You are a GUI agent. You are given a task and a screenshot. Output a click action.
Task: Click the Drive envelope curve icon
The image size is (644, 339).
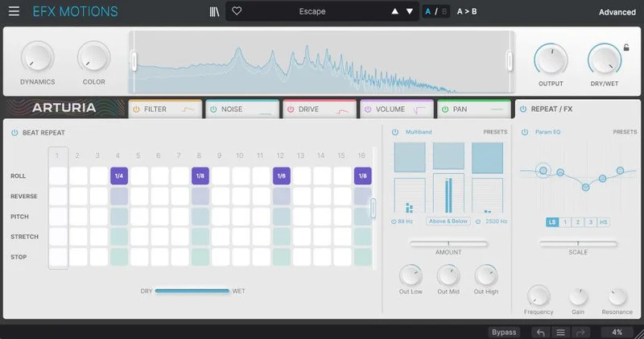pyautogui.click(x=342, y=110)
